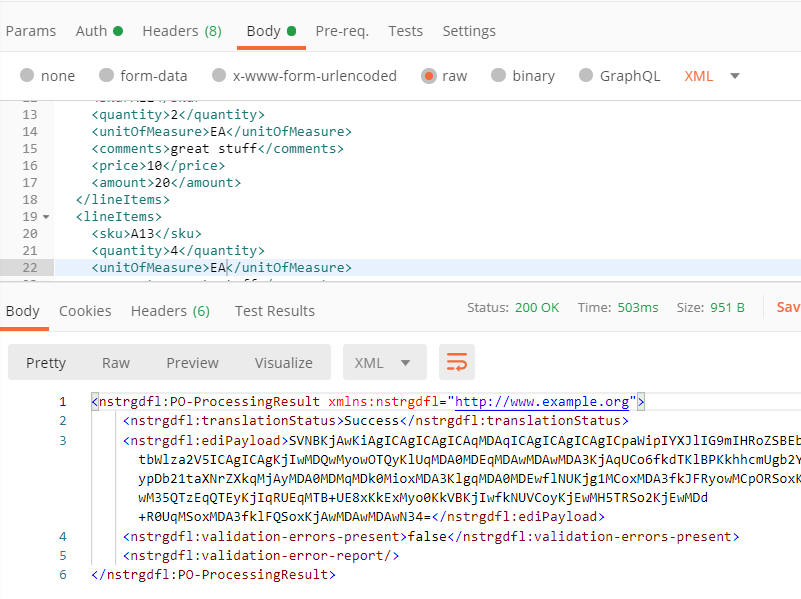Switch to the Pre-req. tab
The width and height of the screenshot is (801, 599).
(x=342, y=31)
